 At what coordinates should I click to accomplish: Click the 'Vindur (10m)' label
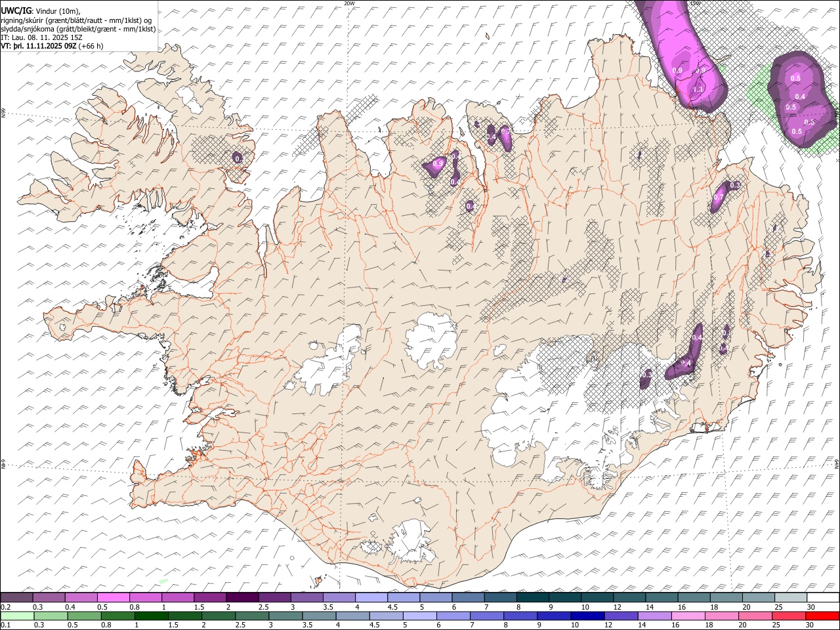tap(58, 10)
